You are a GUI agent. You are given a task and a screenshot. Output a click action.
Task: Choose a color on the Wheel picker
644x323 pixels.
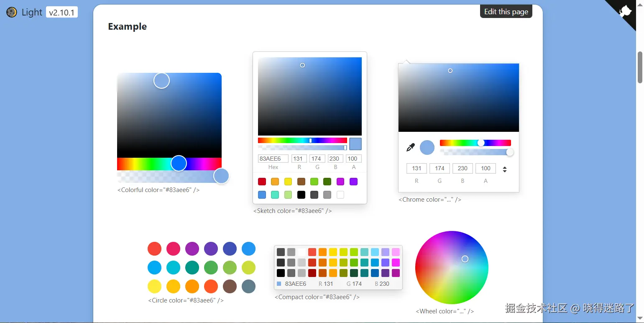pyautogui.click(x=452, y=267)
